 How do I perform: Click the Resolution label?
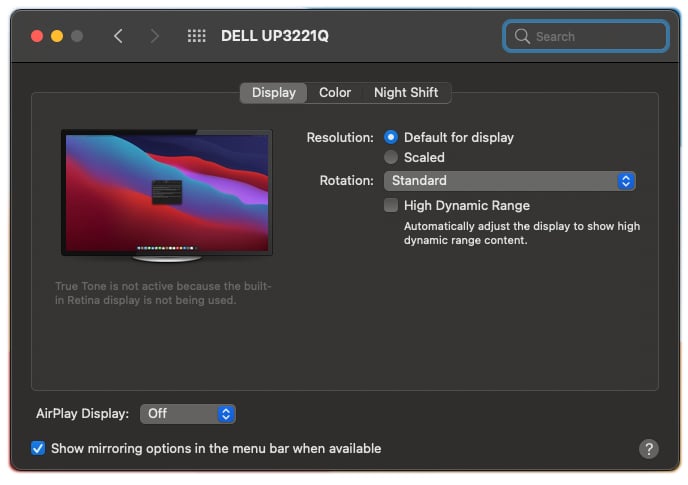(x=340, y=138)
